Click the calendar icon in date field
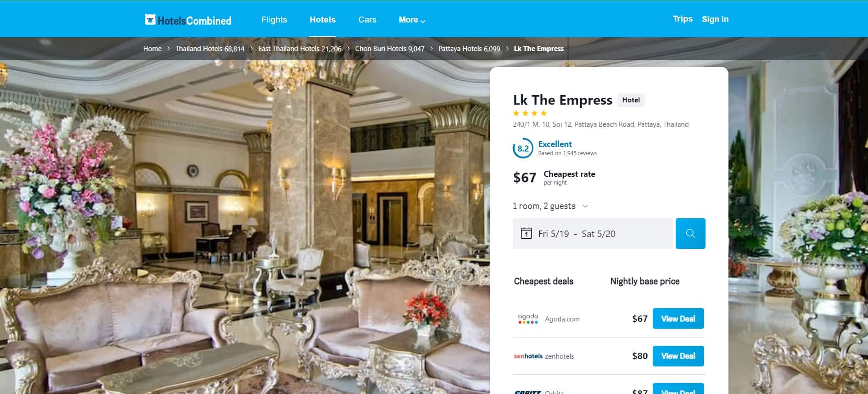This screenshot has width=868, height=394. tap(526, 233)
